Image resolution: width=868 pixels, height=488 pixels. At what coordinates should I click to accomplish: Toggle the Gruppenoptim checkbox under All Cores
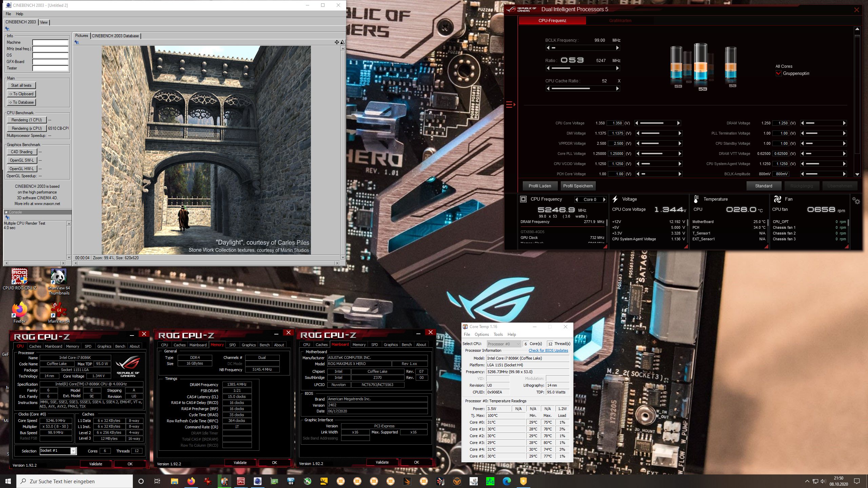coord(778,73)
